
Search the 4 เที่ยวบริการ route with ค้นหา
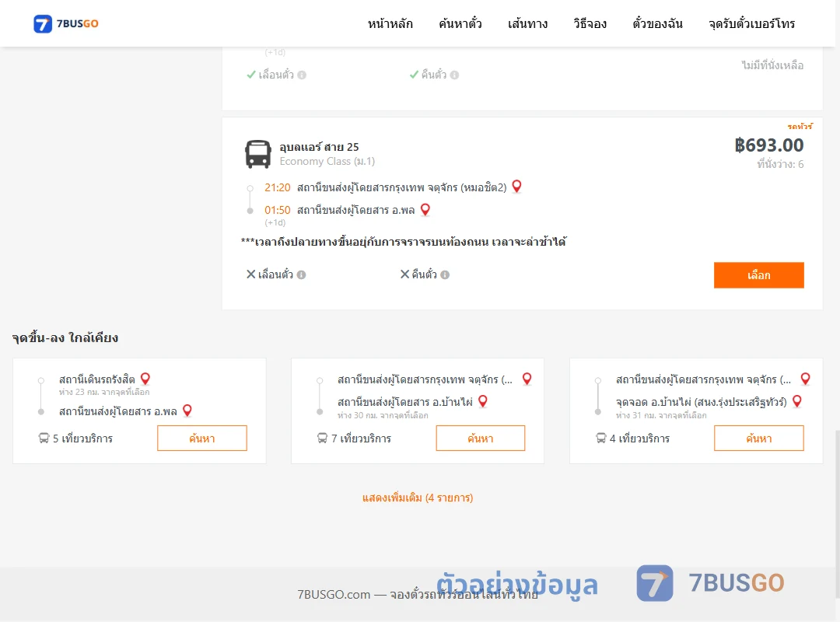[758, 439]
